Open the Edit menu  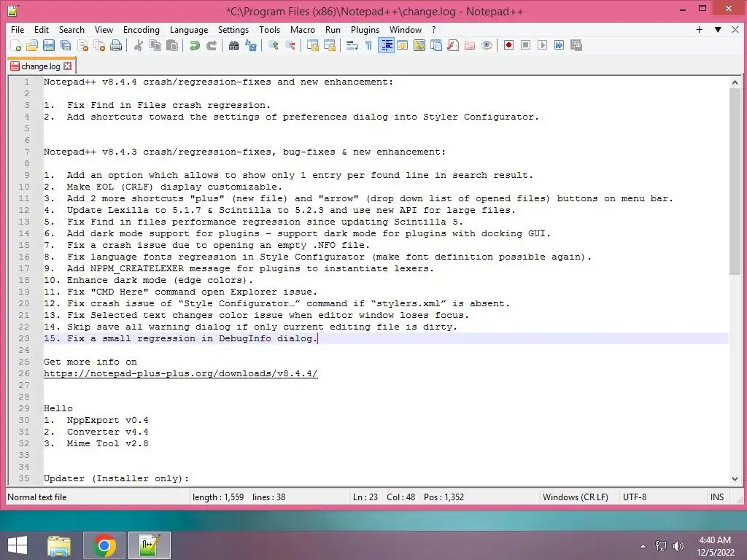click(x=42, y=29)
